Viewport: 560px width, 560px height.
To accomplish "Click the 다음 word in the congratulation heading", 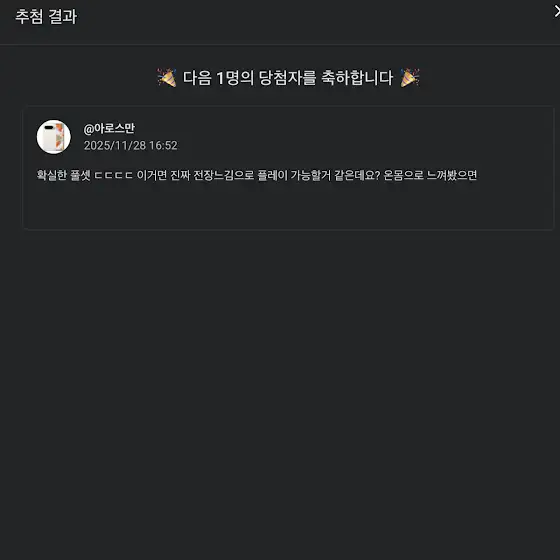I will pos(197,78).
